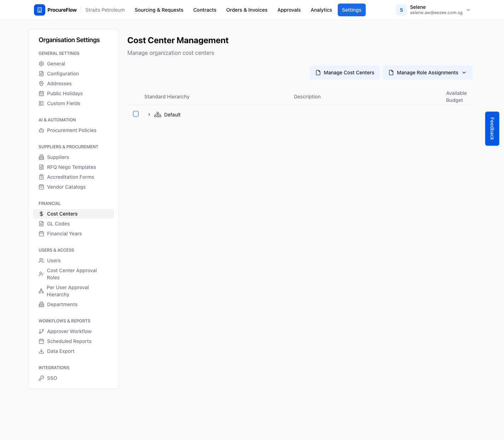Open the Sourcing & Requests menu
Screen dimensions: 504x440
click(x=159, y=10)
